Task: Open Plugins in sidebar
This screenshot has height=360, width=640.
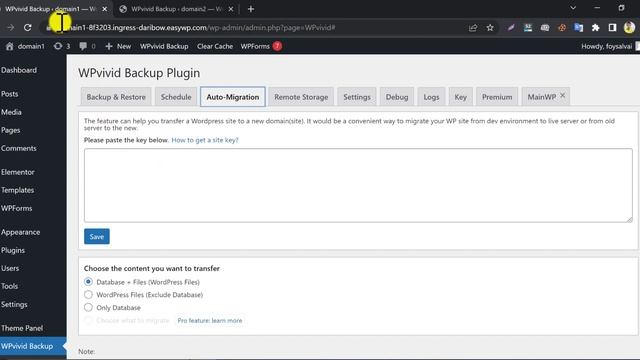Action: click(13, 250)
